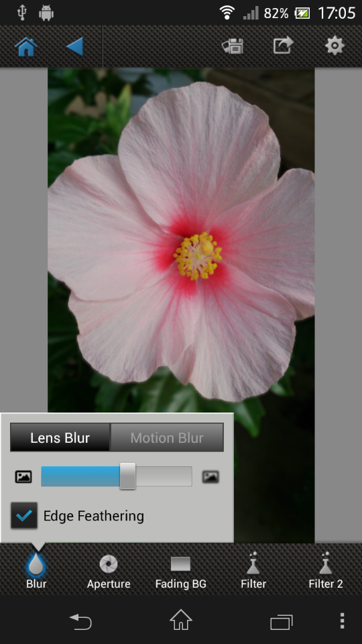
Task: Tap the minimum blur image icon
Action: point(23,477)
